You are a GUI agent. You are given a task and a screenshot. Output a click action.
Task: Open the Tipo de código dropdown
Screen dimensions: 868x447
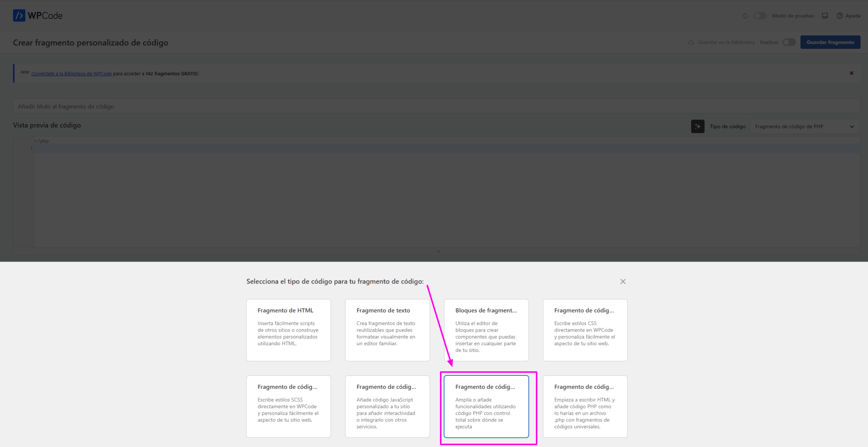click(805, 126)
